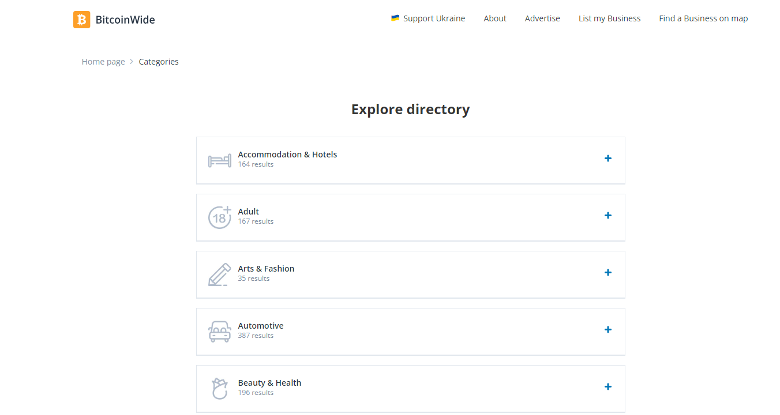Open Find a Business on map
The width and height of the screenshot is (780, 415).
(703, 19)
